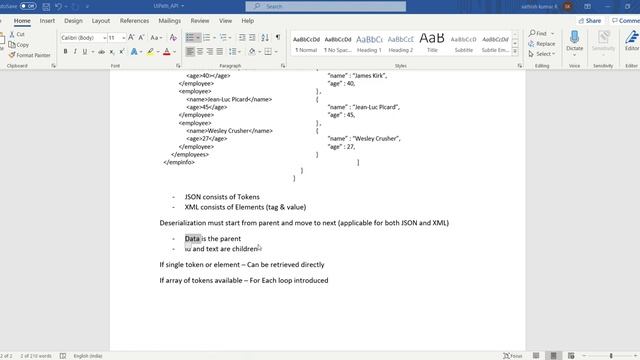The width and height of the screenshot is (640, 360).
Task: Cut the selected text
Action: (x=17, y=34)
